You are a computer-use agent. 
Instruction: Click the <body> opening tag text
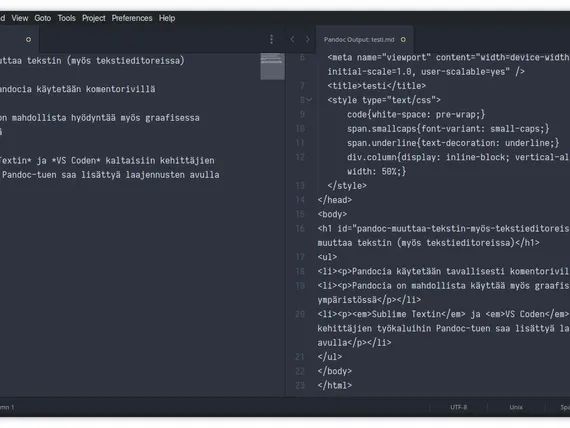(332, 214)
